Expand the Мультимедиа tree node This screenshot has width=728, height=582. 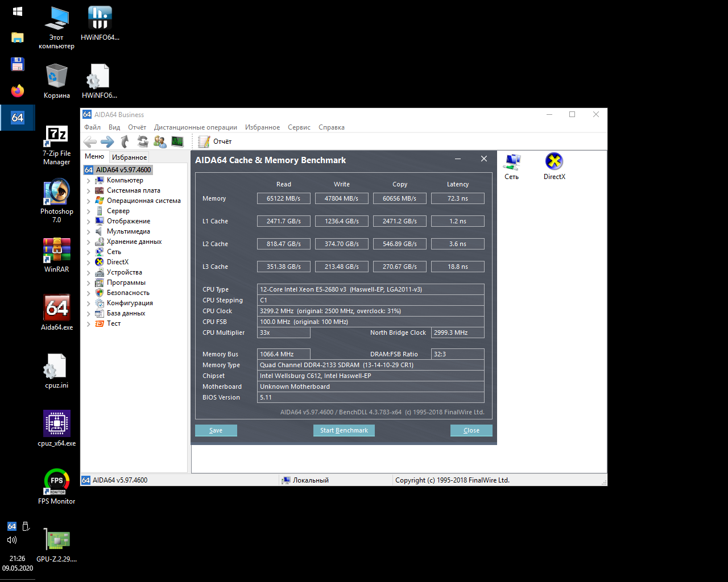[x=88, y=231]
